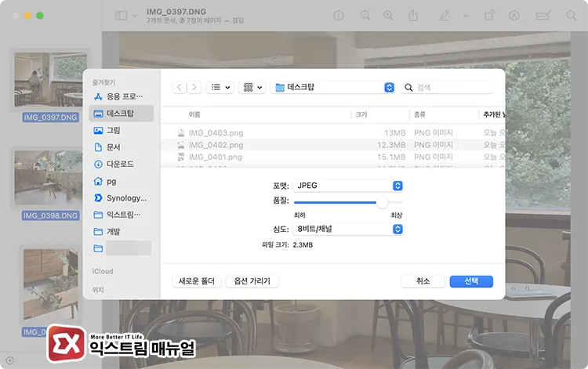Click the 취소 cancel button
The height and width of the screenshot is (369, 588).
pyautogui.click(x=423, y=281)
